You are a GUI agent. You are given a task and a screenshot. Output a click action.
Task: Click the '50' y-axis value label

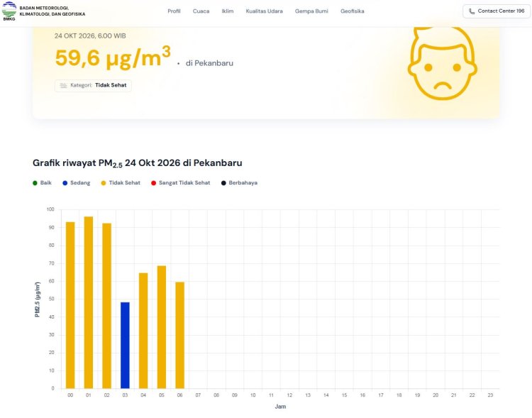tap(52, 299)
